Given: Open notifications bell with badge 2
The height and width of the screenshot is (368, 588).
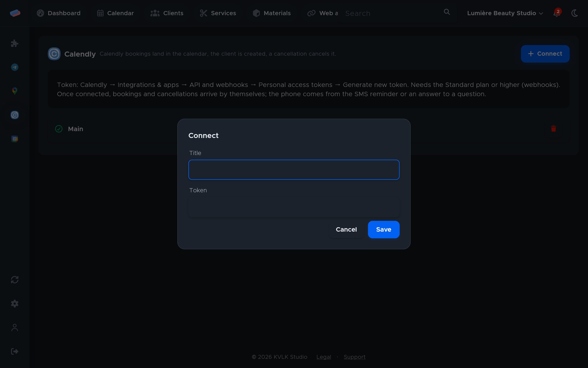Looking at the screenshot, I should (x=557, y=13).
